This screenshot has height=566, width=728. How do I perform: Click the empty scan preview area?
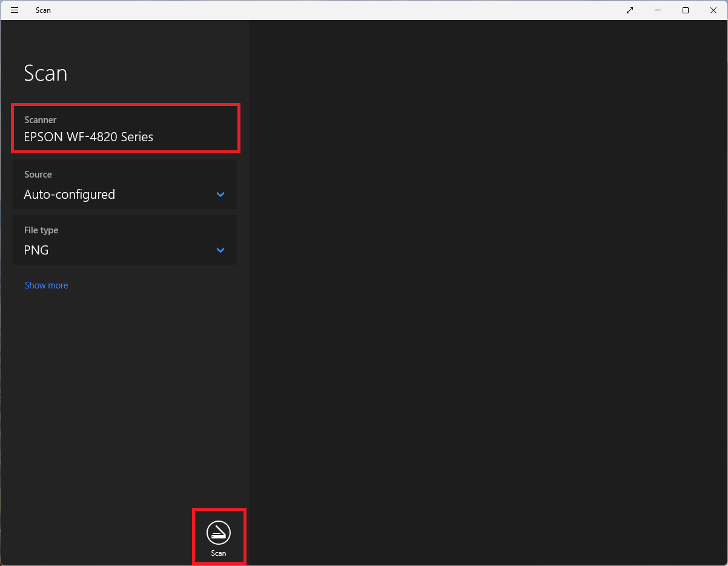click(x=488, y=291)
